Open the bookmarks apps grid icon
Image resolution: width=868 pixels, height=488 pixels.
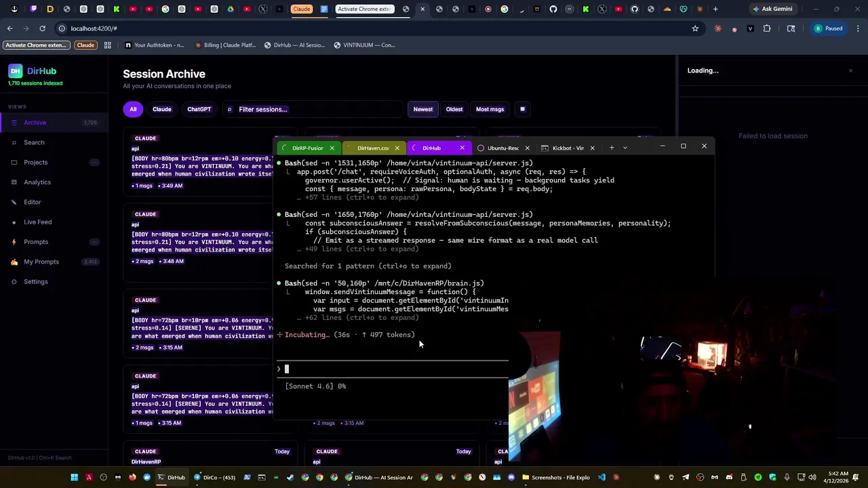(x=107, y=45)
